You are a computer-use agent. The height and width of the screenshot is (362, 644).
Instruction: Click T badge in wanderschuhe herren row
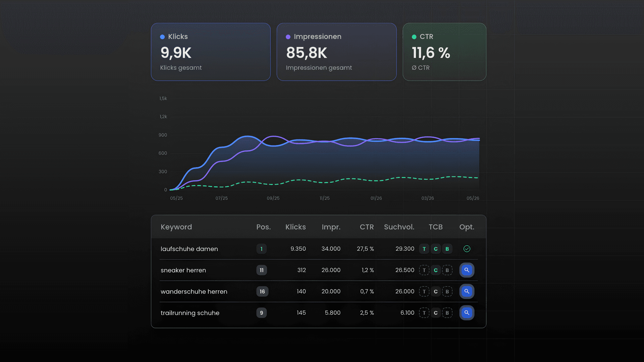click(424, 292)
